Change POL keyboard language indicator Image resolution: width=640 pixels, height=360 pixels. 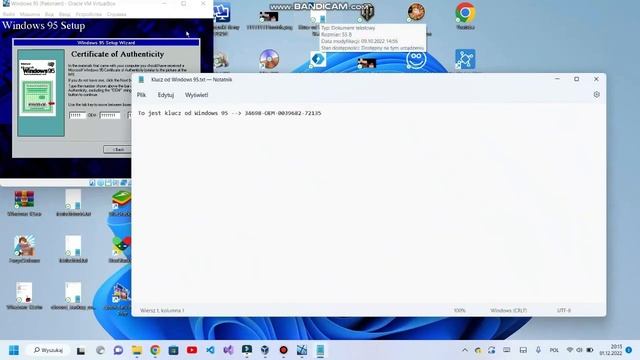(x=554, y=350)
